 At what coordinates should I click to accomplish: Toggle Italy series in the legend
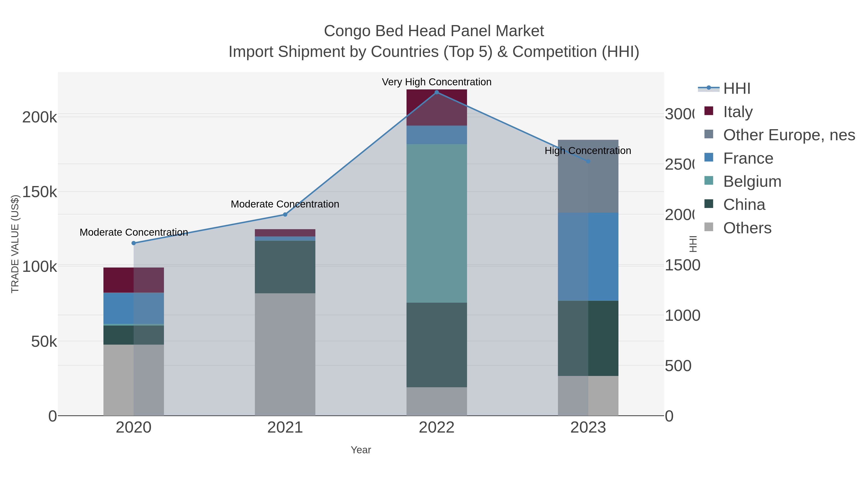[728, 112]
